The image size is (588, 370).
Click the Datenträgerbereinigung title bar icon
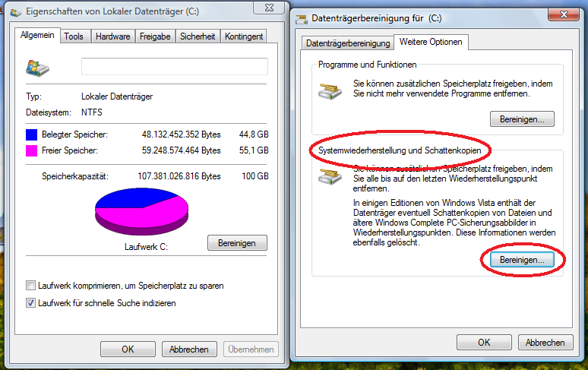[302, 19]
